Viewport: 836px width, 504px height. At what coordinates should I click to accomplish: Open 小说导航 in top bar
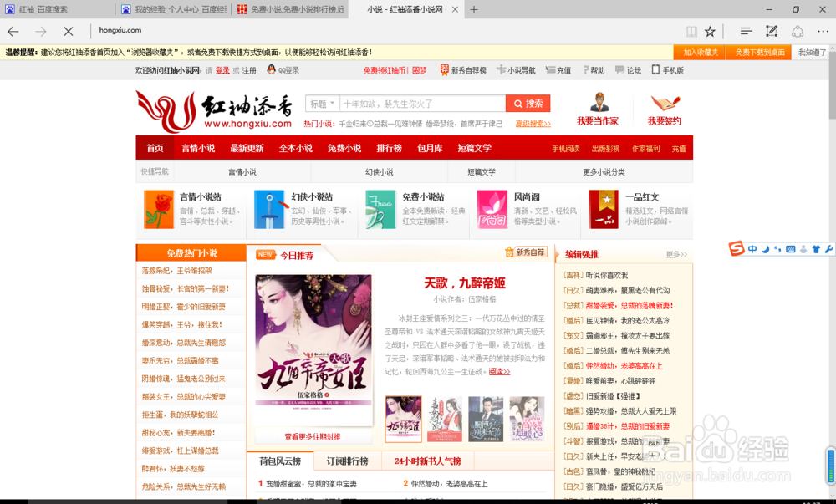516,70
